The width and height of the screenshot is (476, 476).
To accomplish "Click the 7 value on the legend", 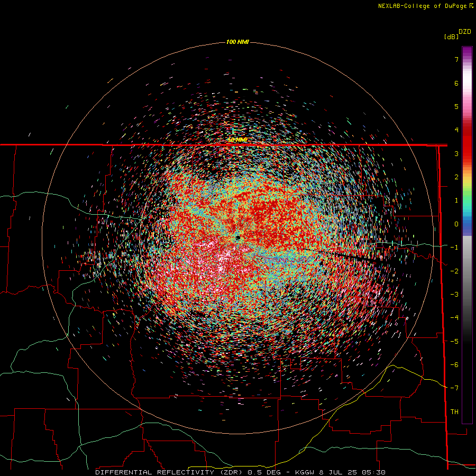I will pyautogui.click(x=456, y=59).
